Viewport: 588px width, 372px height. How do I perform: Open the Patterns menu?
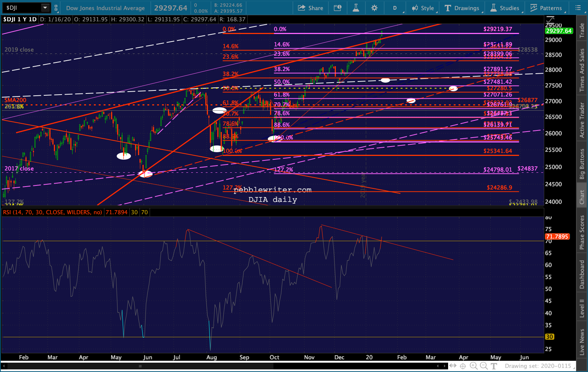pyautogui.click(x=546, y=8)
